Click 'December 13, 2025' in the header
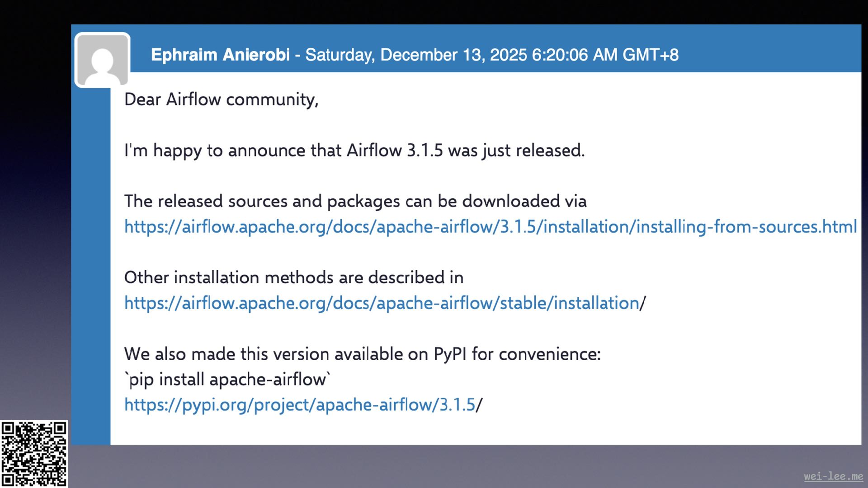 453,55
